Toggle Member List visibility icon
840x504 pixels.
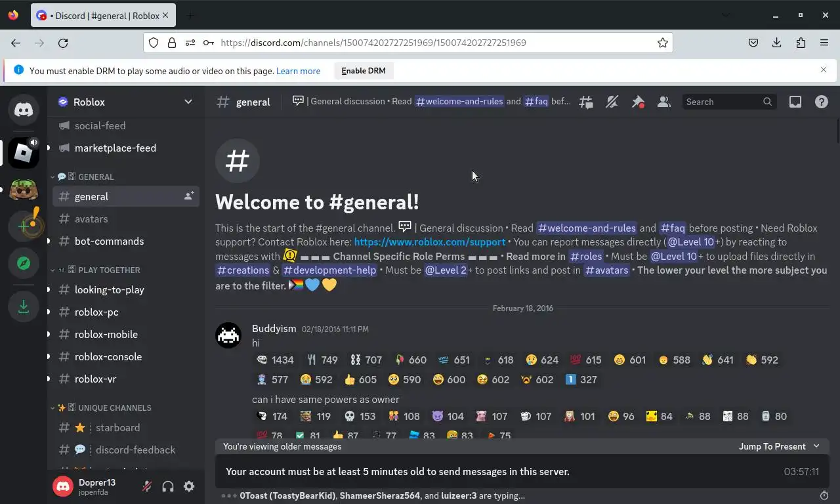point(664,102)
